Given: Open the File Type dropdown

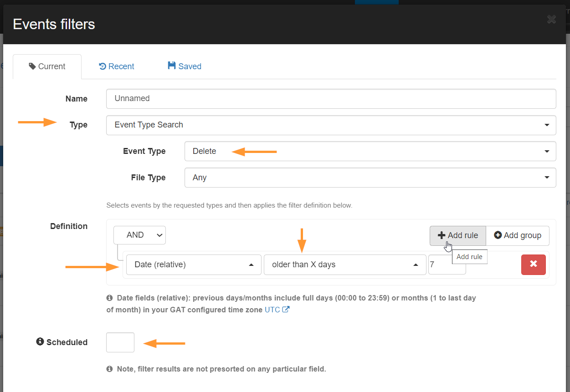Looking at the screenshot, I should pos(370,178).
